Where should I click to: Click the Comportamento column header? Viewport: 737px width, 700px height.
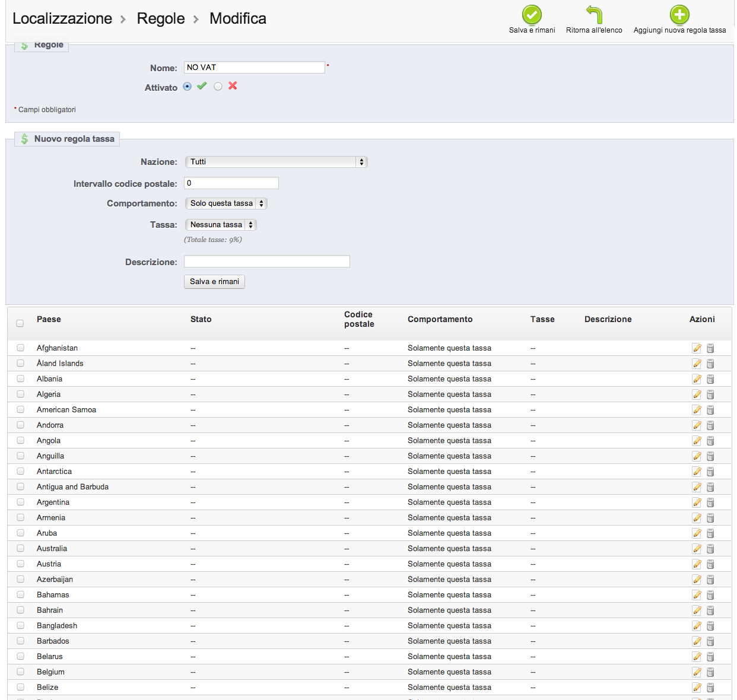440,319
